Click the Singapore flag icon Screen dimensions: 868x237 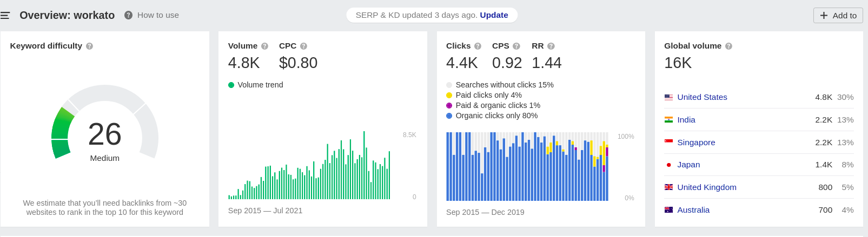coord(668,142)
